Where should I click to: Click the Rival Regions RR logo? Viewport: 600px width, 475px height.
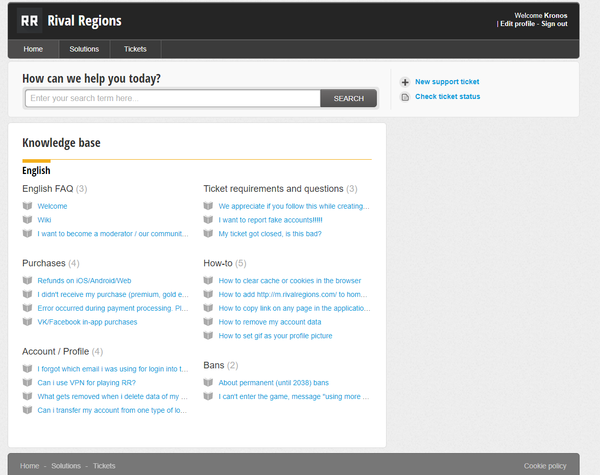tap(29, 20)
